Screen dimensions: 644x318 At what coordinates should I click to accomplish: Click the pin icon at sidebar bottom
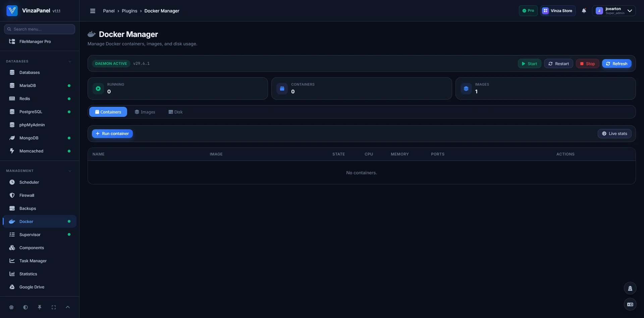point(40,307)
